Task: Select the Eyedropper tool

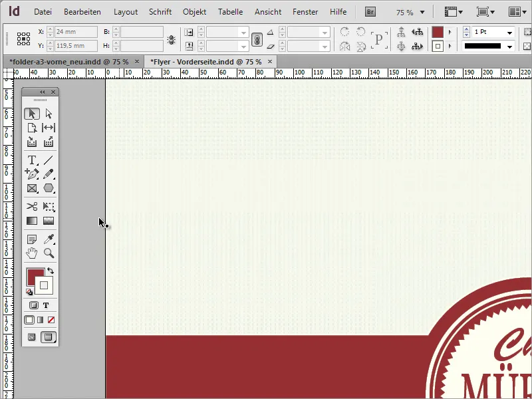Action: tap(49, 239)
